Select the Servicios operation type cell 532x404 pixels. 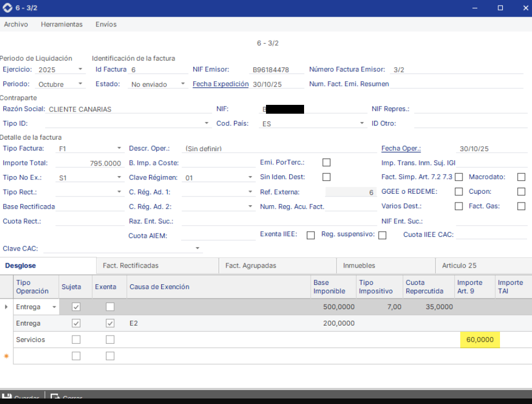tap(36, 339)
